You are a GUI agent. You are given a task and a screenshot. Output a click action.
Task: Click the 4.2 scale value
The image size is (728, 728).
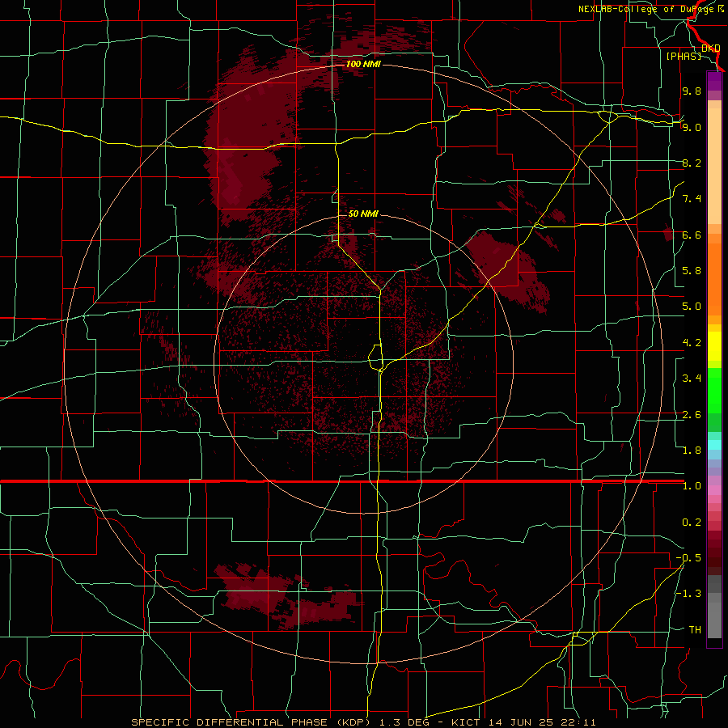pyautogui.click(x=692, y=343)
